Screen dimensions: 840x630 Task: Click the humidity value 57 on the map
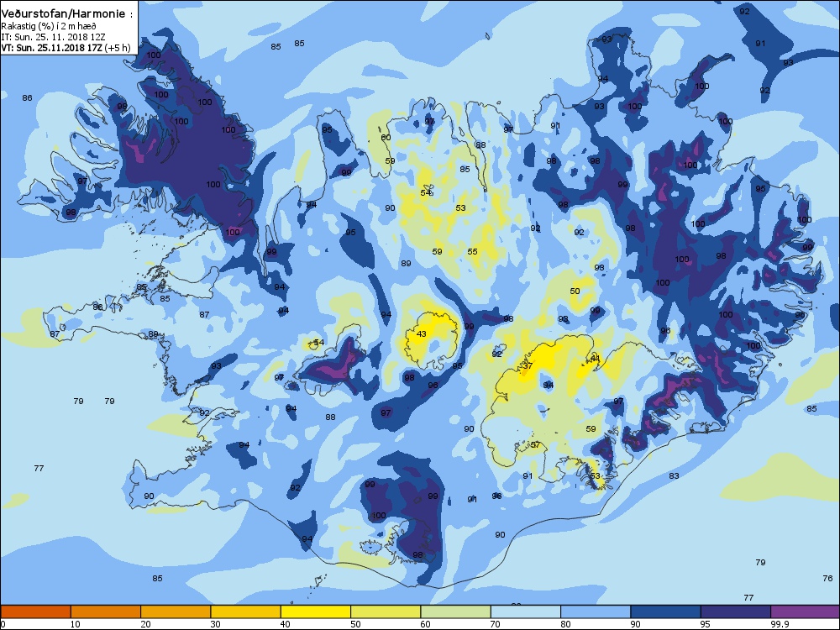535,444
